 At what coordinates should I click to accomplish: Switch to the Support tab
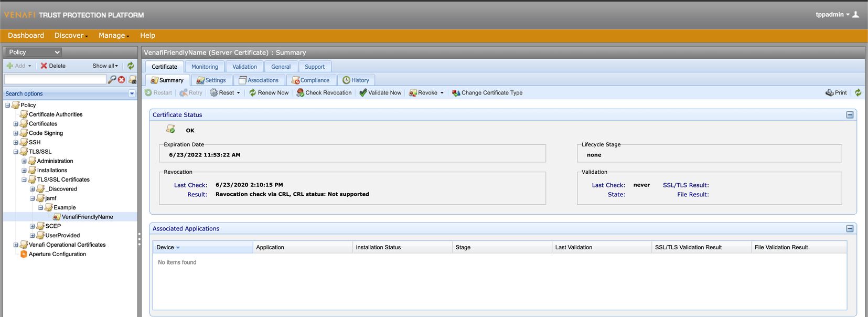click(x=315, y=67)
